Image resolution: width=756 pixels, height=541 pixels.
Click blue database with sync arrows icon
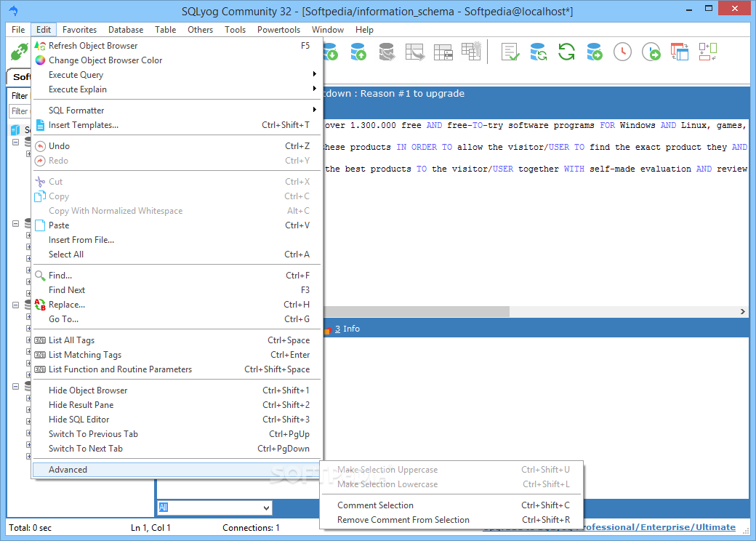pyautogui.click(x=538, y=52)
